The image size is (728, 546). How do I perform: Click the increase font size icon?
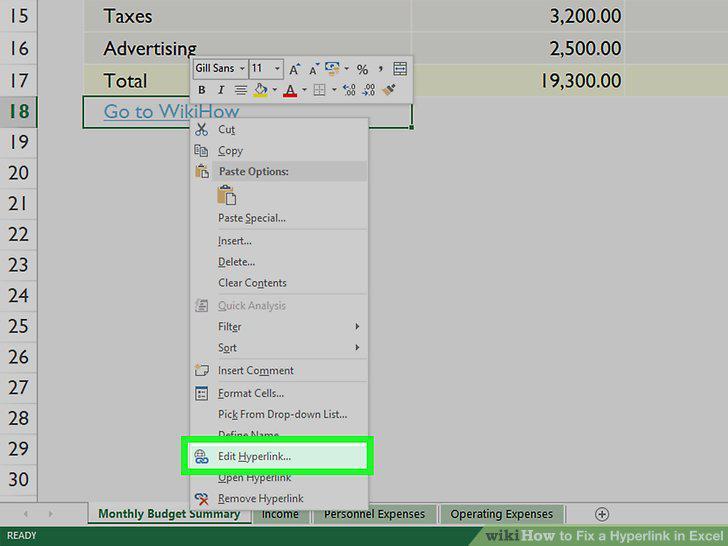click(x=295, y=69)
